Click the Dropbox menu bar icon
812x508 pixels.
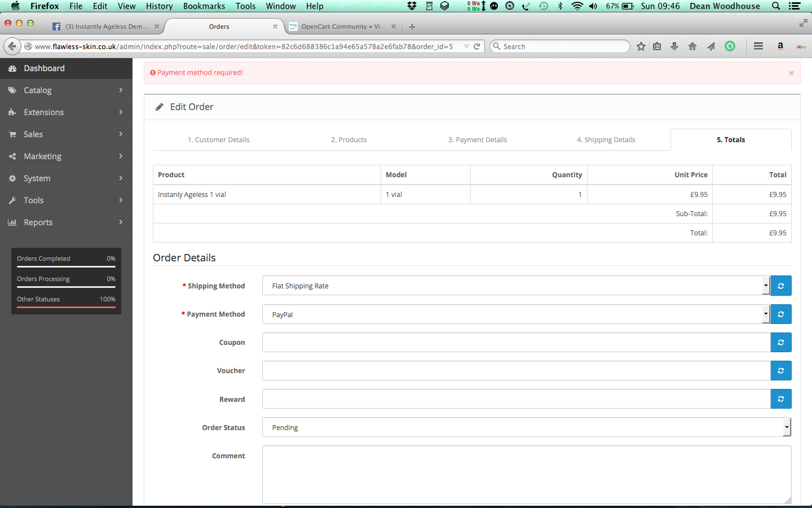[x=412, y=6]
